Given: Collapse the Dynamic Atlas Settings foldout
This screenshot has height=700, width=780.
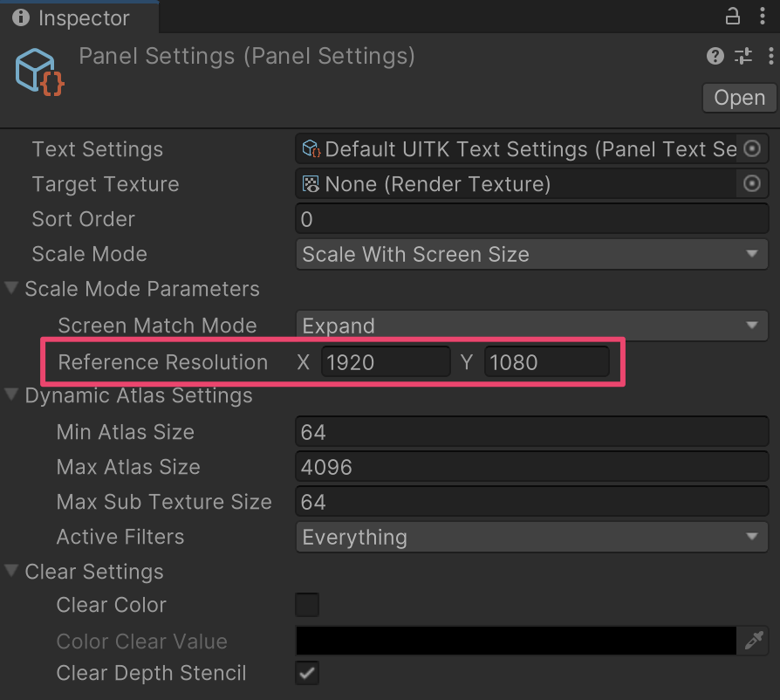Looking at the screenshot, I should [11, 395].
